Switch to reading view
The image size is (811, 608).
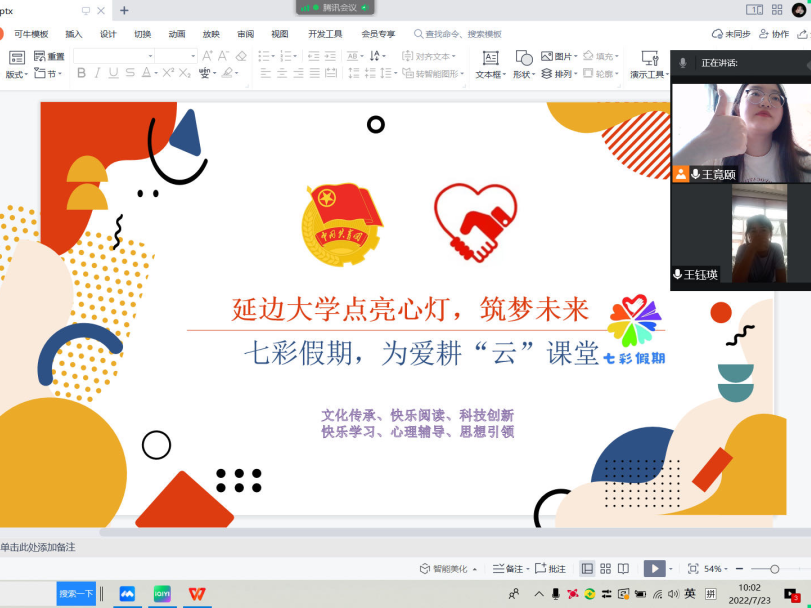tap(623, 569)
